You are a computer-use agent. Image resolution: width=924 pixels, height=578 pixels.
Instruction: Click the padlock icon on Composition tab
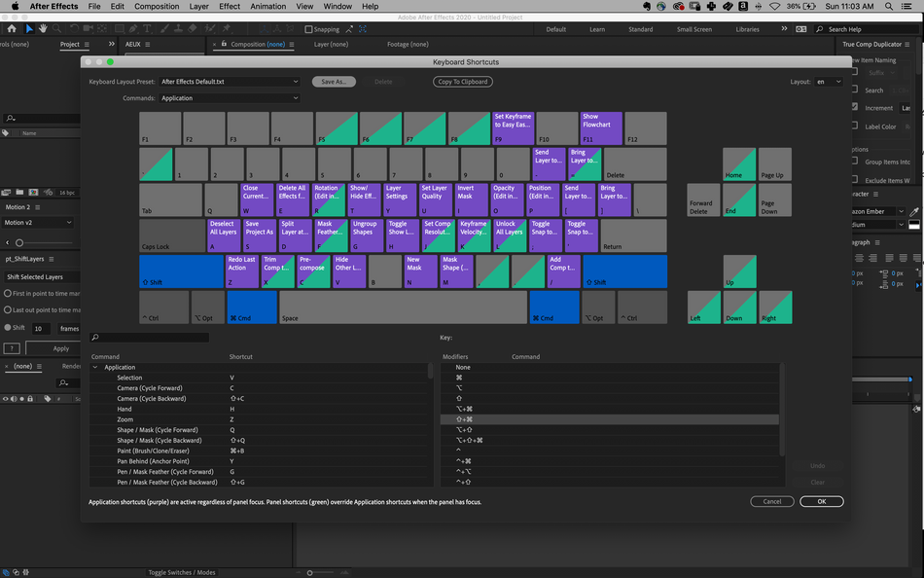(224, 44)
